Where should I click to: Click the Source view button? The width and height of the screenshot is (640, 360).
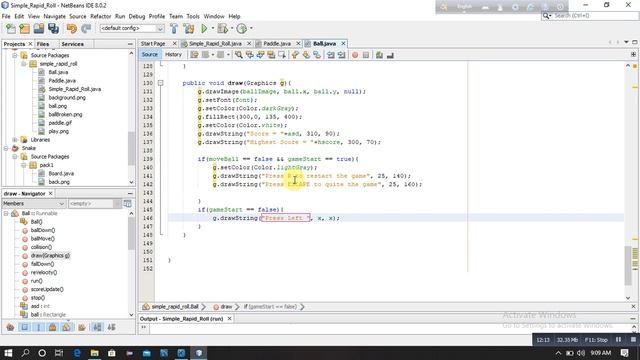149,54
